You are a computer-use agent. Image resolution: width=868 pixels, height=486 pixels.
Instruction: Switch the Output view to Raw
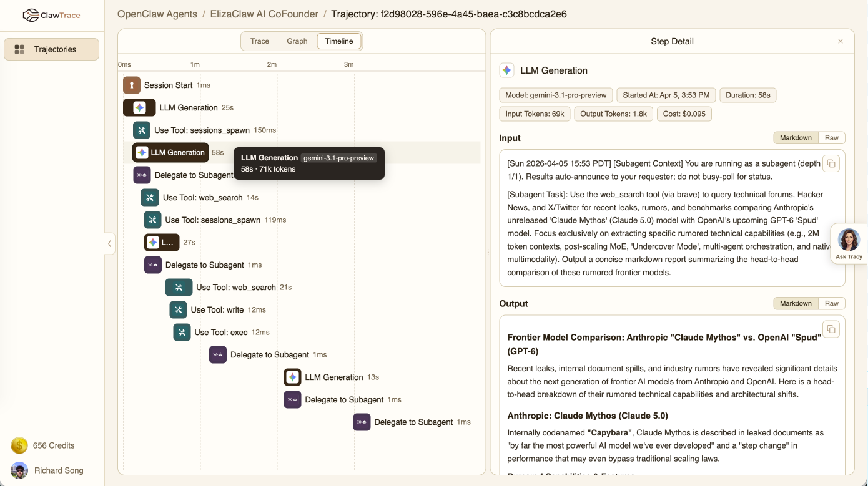832,303
